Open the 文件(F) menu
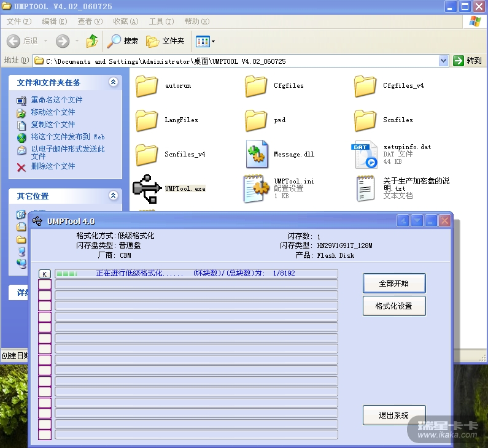Viewport: 488px width, 448px height. point(19,21)
